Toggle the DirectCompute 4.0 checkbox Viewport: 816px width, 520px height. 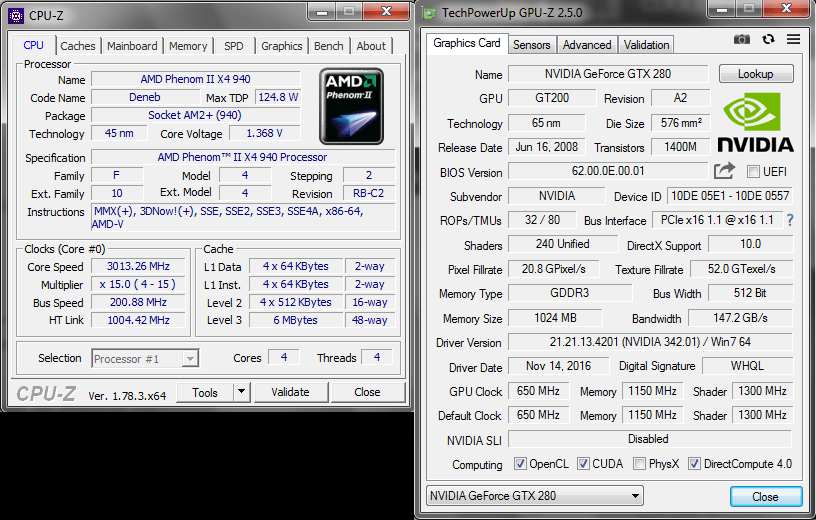(694, 463)
